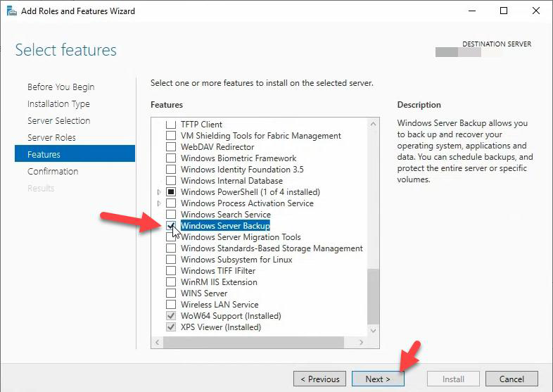The width and height of the screenshot is (553, 392).
Task: Open the Installation Type step
Action: click(58, 103)
